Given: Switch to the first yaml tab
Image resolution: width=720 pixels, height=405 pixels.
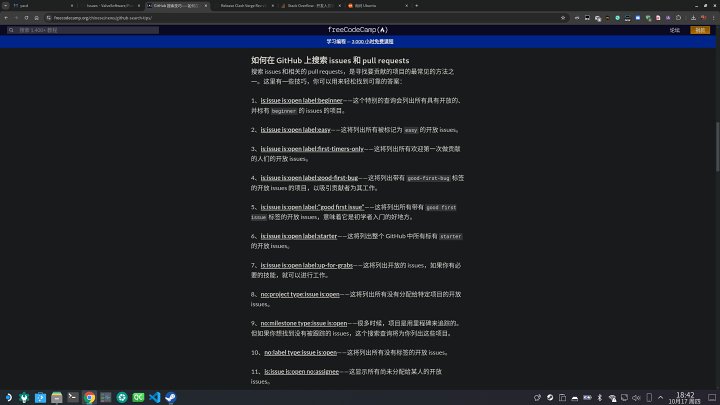Looking at the screenshot, I should pos(42,6).
